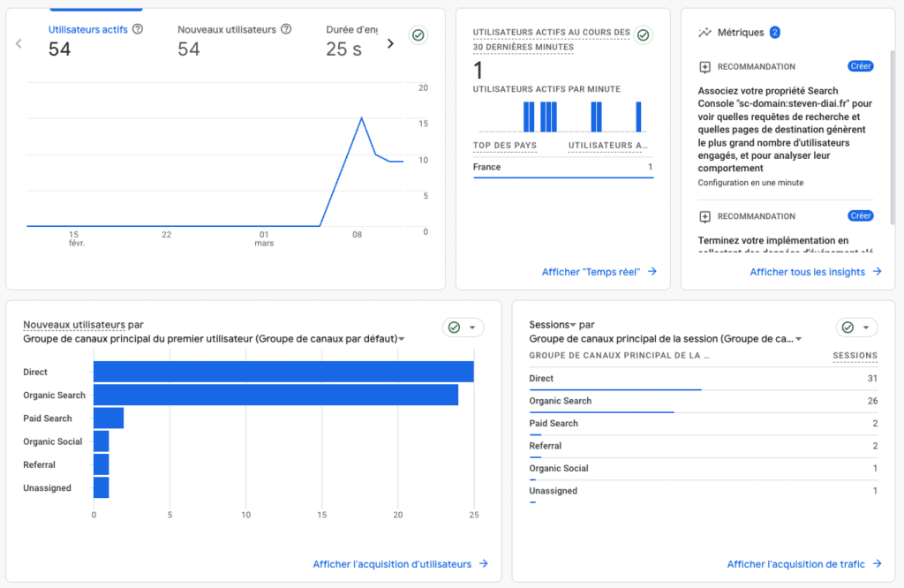The width and height of the screenshot is (904, 588).
Task: Click Search Console recommendation text
Action: (x=785, y=129)
